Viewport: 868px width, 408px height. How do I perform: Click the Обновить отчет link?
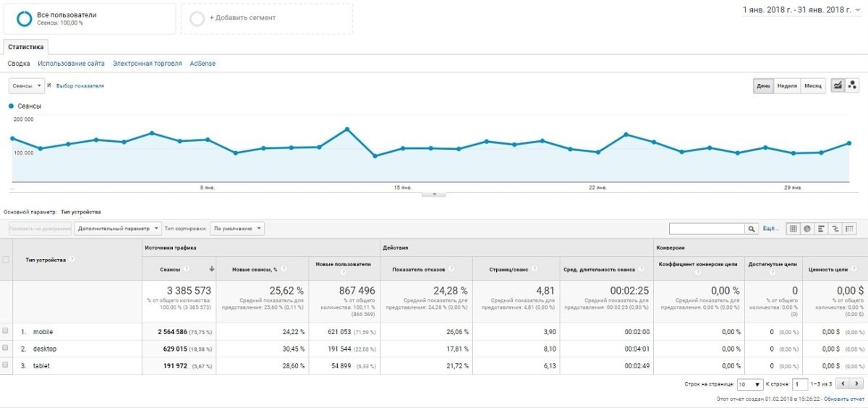coord(844,399)
